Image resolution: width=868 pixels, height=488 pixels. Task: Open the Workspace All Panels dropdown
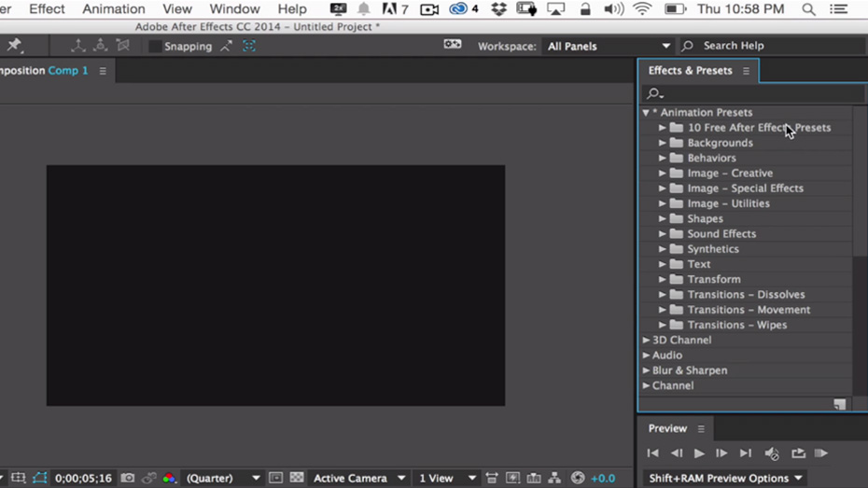pyautogui.click(x=609, y=47)
